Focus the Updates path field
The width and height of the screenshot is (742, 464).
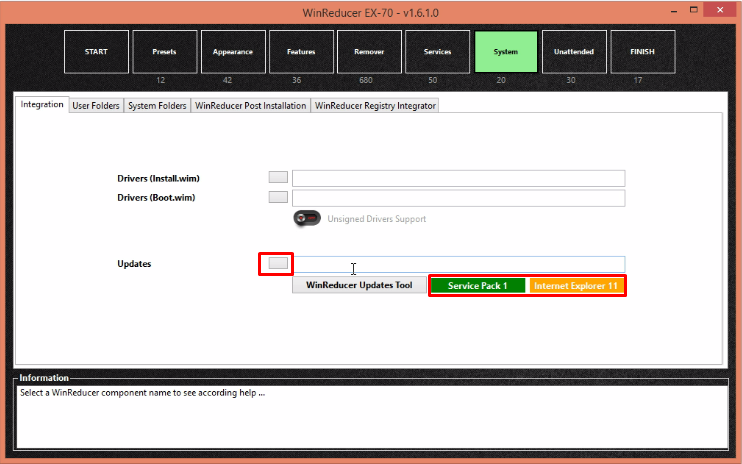tap(459, 264)
